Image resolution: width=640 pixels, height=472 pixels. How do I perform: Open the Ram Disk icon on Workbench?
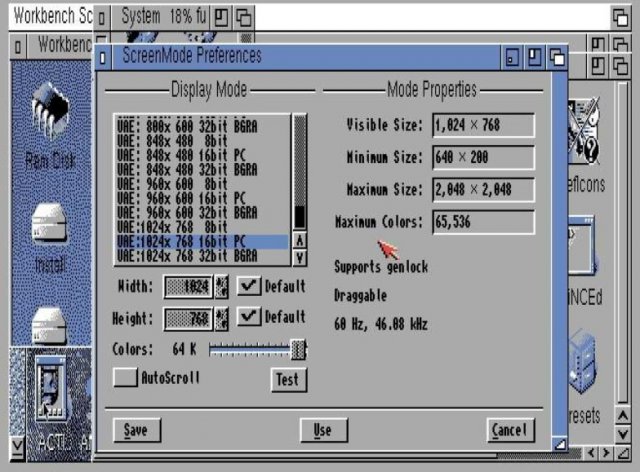50,111
